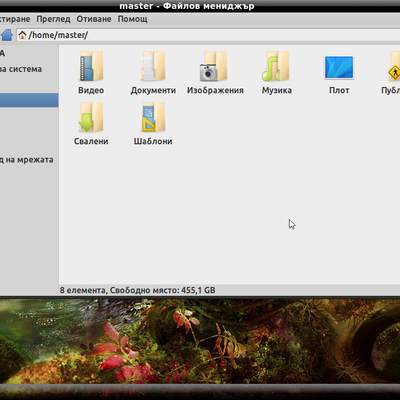Viewport: 400px width, 400px height.
Task: Open the Документи folder icon
Action: 153,66
